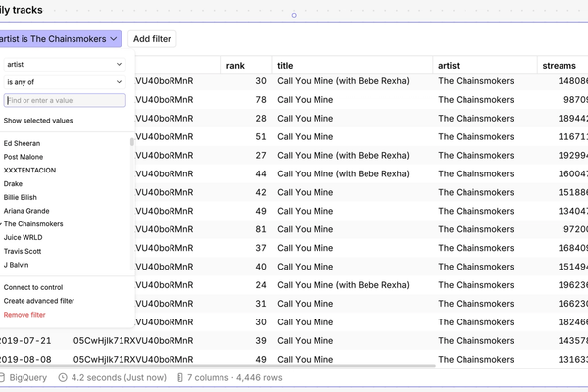This screenshot has height=392, width=588.
Task: Click the table horizontal scrollbar
Action: pyautogui.click(x=218, y=365)
